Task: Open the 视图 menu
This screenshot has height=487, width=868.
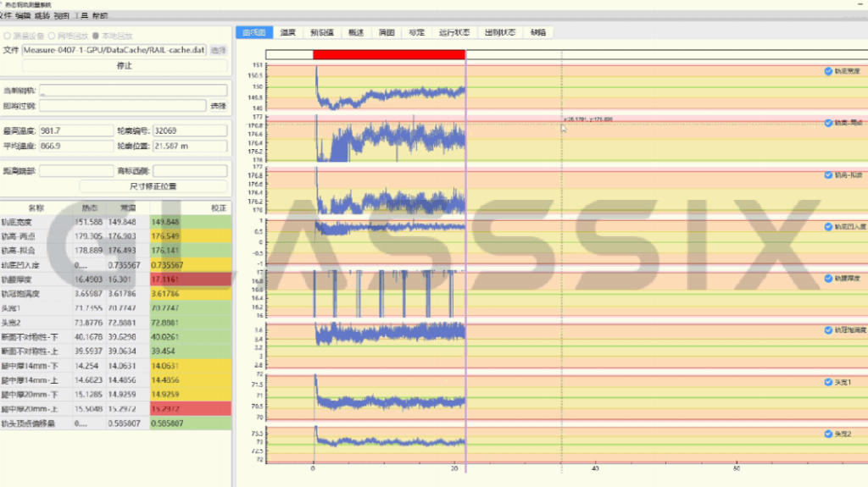Action: [x=61, y=16]
